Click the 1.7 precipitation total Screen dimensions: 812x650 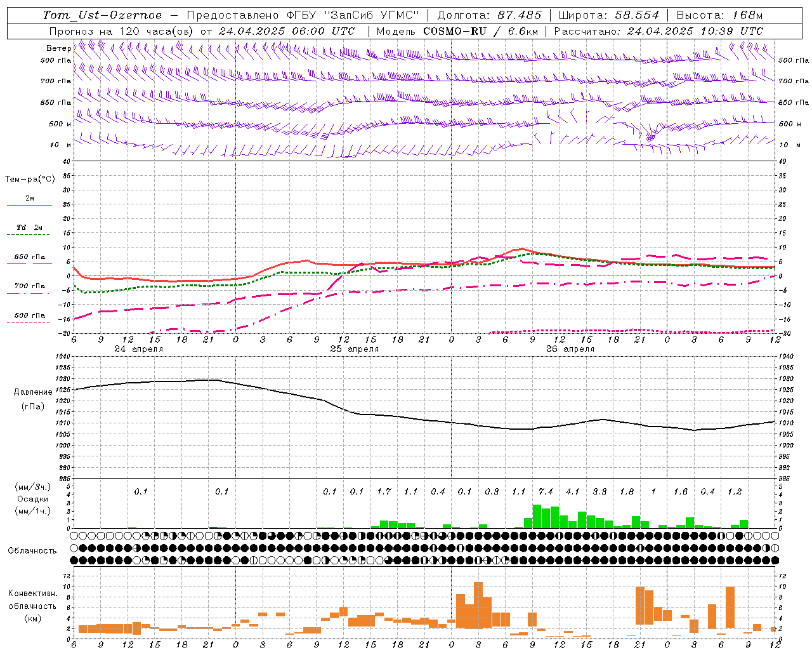point(384,491)
